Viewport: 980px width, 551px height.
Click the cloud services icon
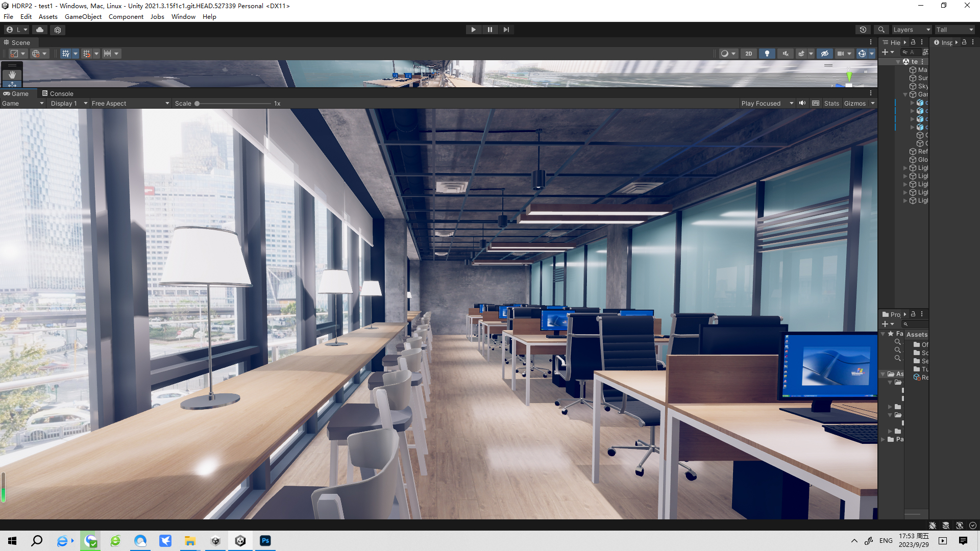point(40,30)
